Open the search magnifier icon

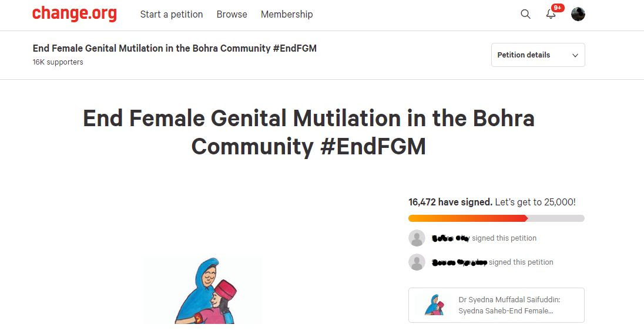point(525,14)
